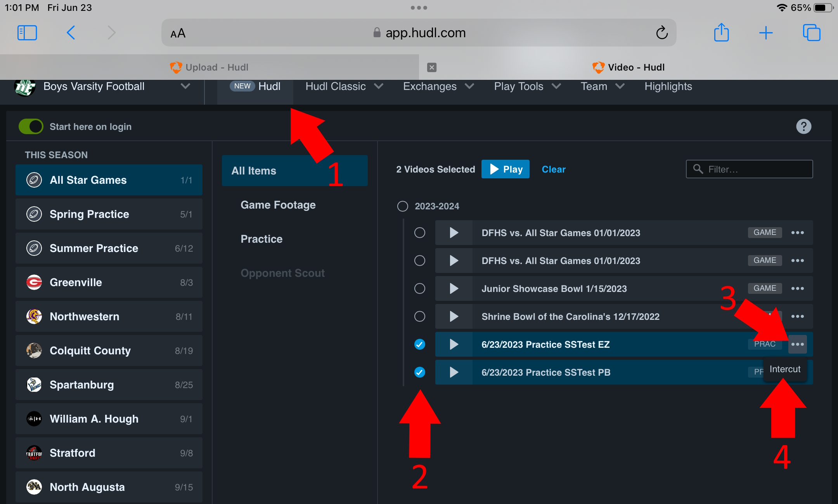This screenshot has width=838, height=504.
Task: Open North Augusta game entry
Action: (109, 487)
